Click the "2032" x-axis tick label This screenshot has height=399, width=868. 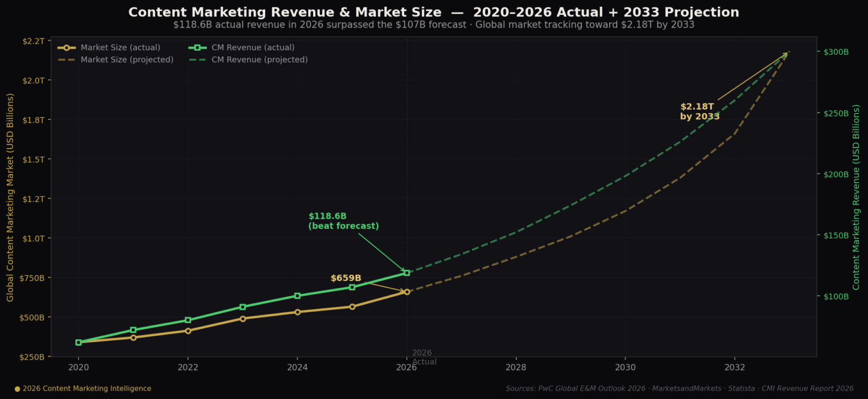click(x=735, y=367)
